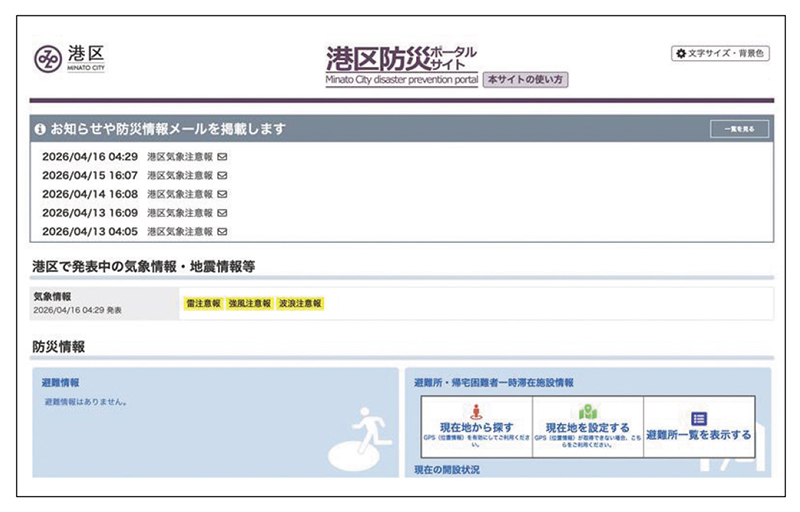Viewport: 800px width, 512px height.
Task: Open 本サイトの使い方 guide
Action: (x=526, y=80)
